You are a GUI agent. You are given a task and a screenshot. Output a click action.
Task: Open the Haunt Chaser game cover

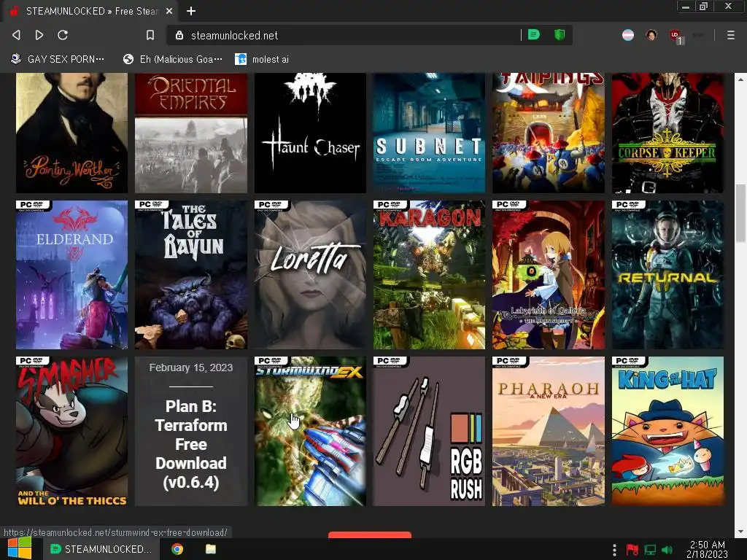click(310, 133)
